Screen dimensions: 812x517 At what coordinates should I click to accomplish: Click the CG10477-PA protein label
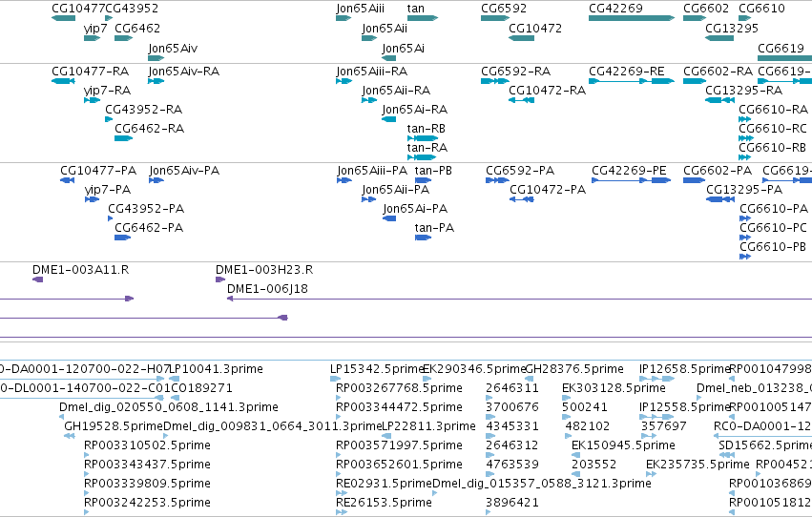98,171
